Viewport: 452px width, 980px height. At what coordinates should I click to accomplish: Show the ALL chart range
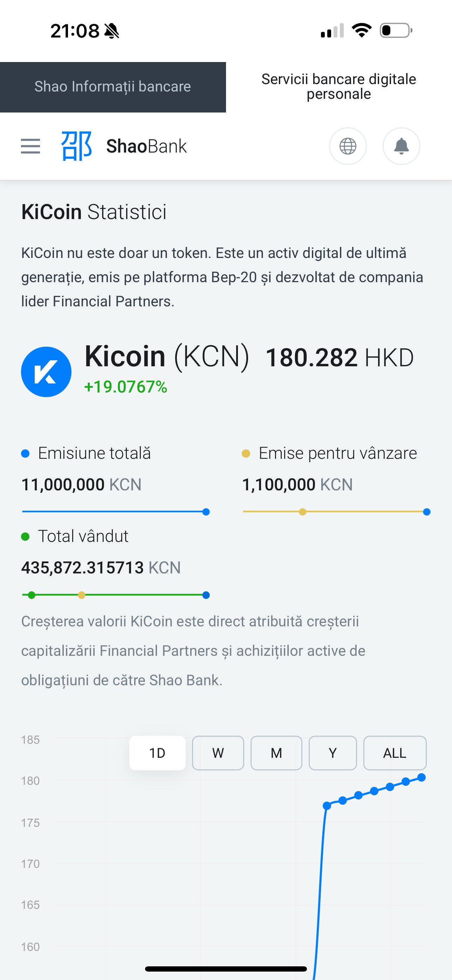coord(395,753)
